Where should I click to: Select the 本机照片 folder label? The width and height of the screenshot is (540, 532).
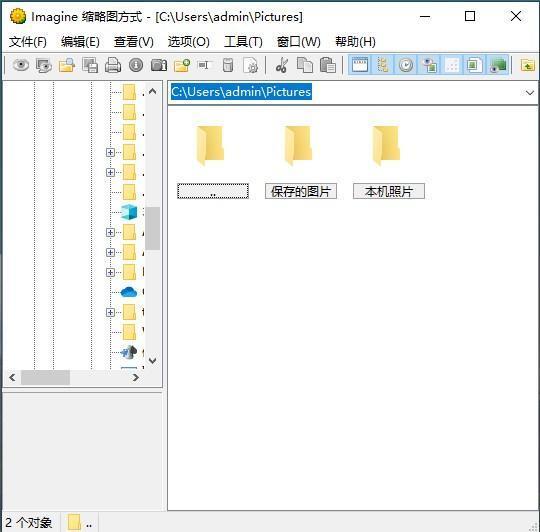[389, 191]
